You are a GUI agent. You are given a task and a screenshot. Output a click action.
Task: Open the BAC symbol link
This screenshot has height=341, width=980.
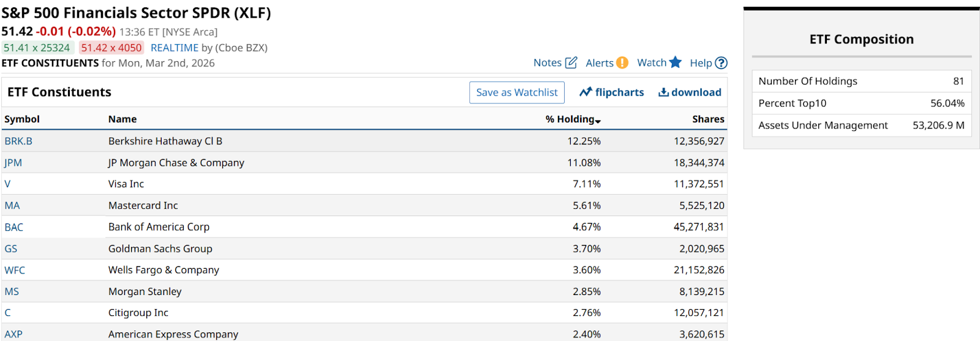(x=13, y=227)
